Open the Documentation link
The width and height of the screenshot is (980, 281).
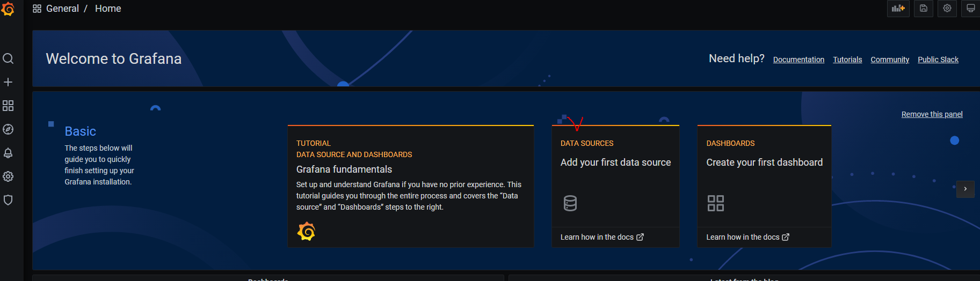[x=798, y=60]
